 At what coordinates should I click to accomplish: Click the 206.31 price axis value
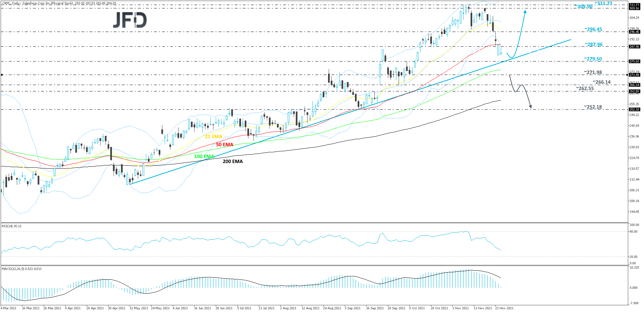coord(634,190)
